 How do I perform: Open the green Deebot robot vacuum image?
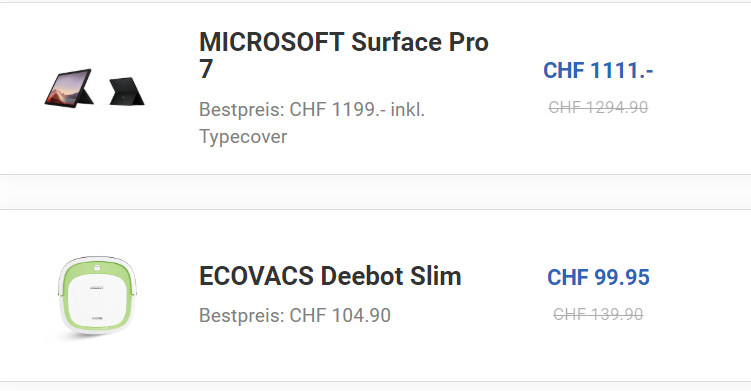tap(98, 296)
